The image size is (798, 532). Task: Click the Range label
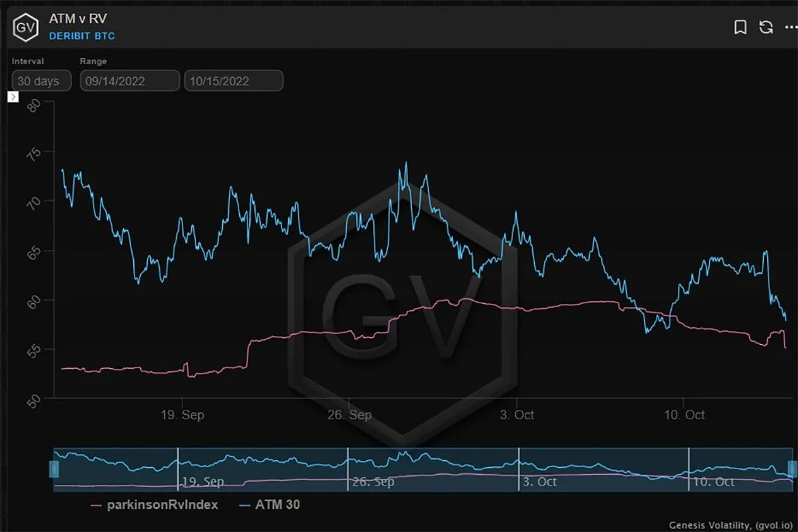pyautogui.click(x=93, y=61)
